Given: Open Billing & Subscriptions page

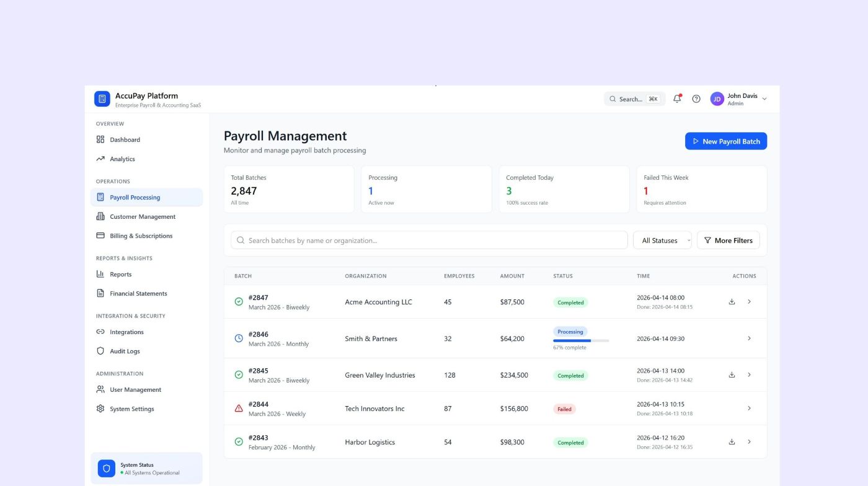Looking at the screenshot, I should [x=146, y=236].
